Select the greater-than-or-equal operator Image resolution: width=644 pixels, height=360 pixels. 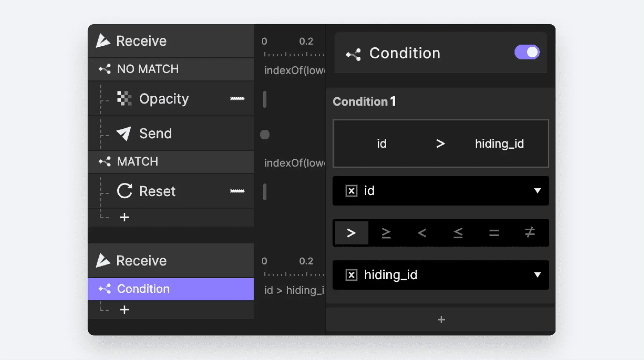pyautogui.click(x=386, y=233)
